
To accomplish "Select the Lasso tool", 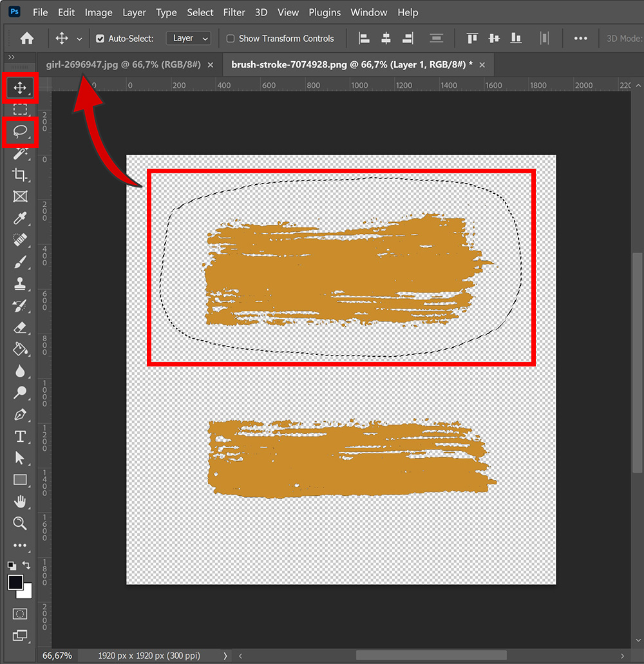I will pos(19,132).
